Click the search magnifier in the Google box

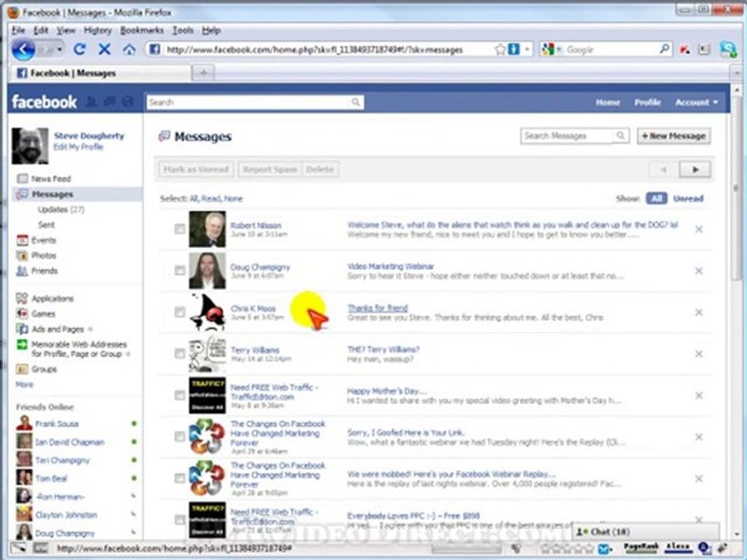pyautogui.click(x=664, y=48)
